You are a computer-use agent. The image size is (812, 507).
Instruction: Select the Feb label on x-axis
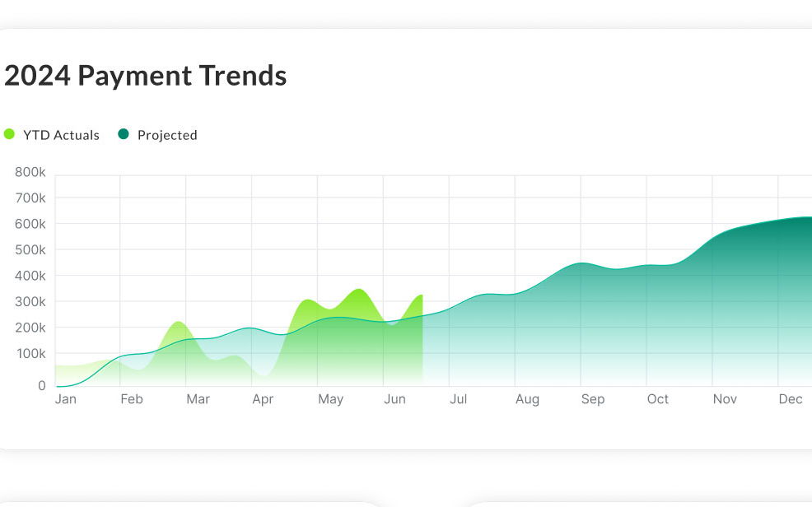131,399
